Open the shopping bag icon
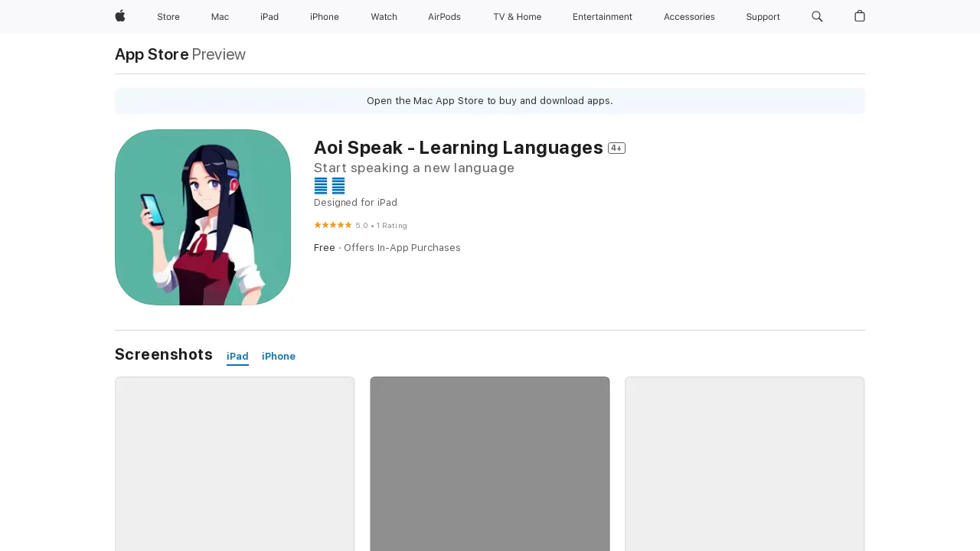 pyautogui.click(x=860, y=16)
